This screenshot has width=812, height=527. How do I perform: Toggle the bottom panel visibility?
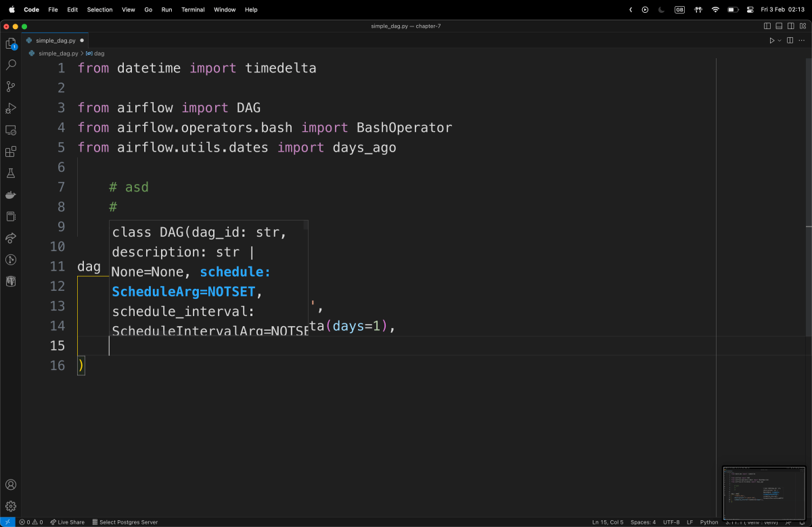tap(779, 26)
